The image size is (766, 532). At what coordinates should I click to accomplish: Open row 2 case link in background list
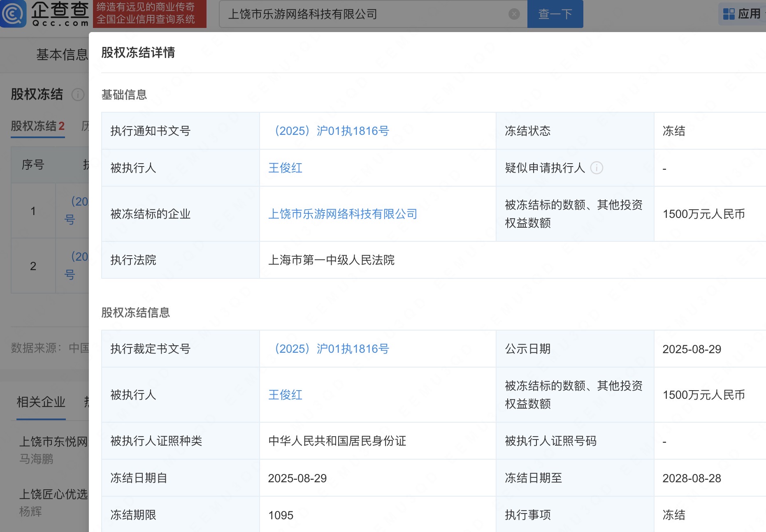tap(77, 266)
